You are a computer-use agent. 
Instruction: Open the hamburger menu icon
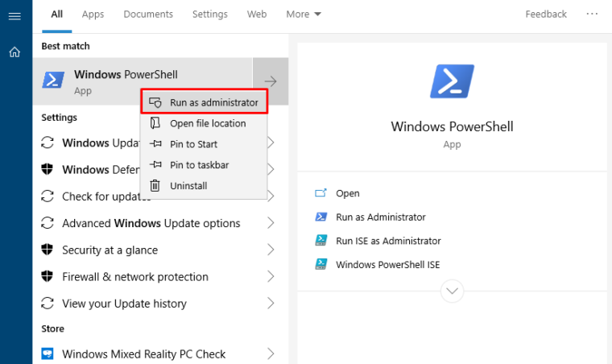[x=14, y=16]
